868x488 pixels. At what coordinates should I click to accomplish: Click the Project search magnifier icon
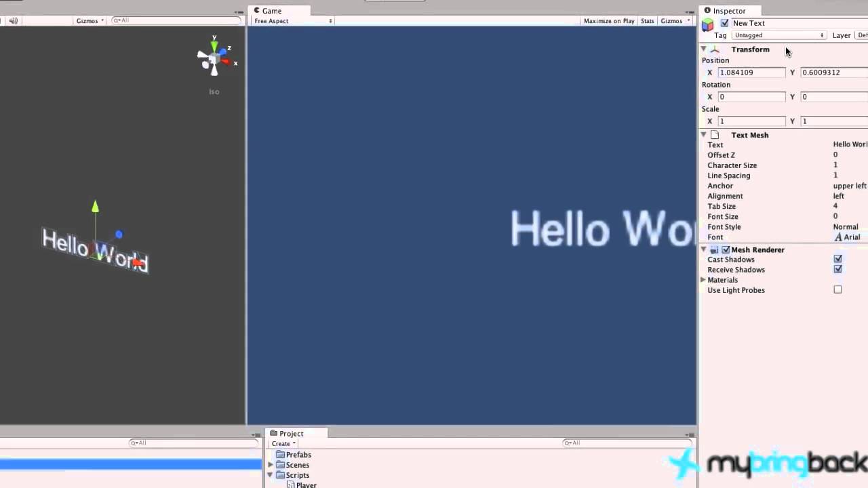point(567,443)
